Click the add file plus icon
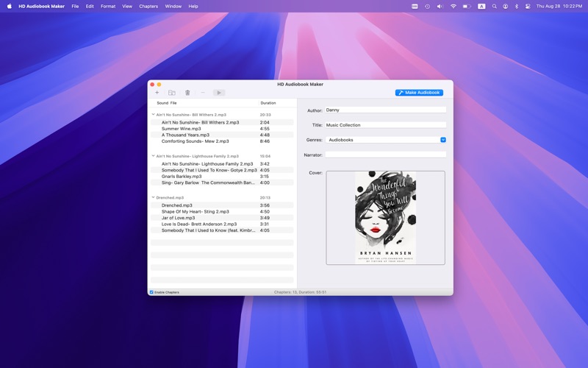This screenshot has width=588, height=368. pyautogui.click(x=157, y=93)
